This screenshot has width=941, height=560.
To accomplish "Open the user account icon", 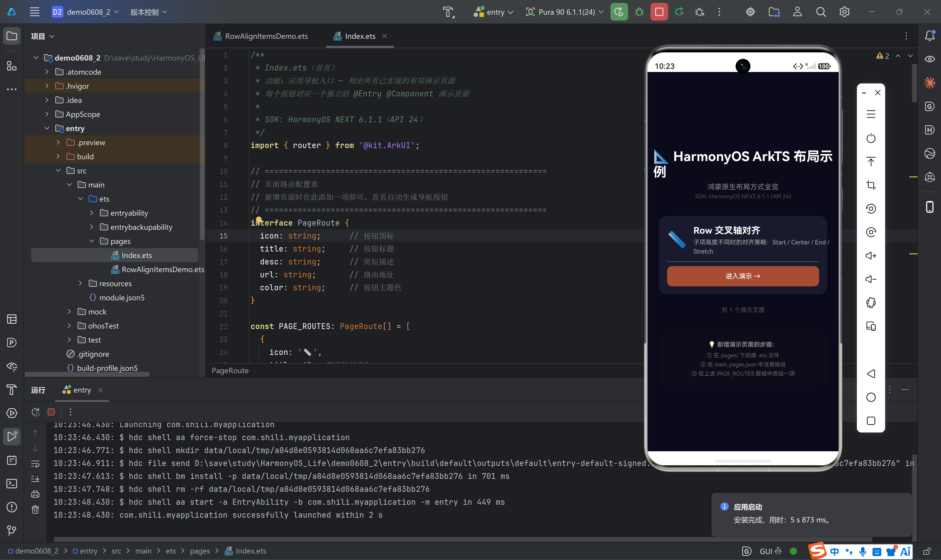I will [797, 12].
